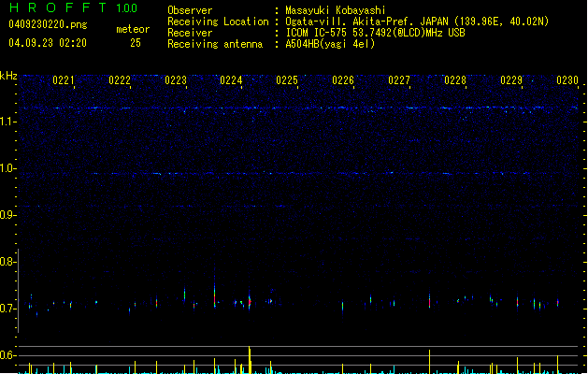Click the 1.0 frequency axis label

(8, 168)
